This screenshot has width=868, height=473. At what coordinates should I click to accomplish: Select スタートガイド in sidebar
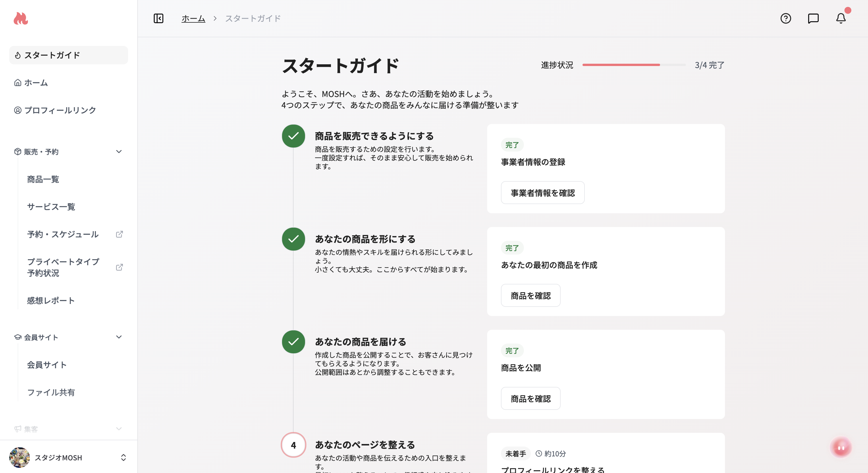(68, 55)
